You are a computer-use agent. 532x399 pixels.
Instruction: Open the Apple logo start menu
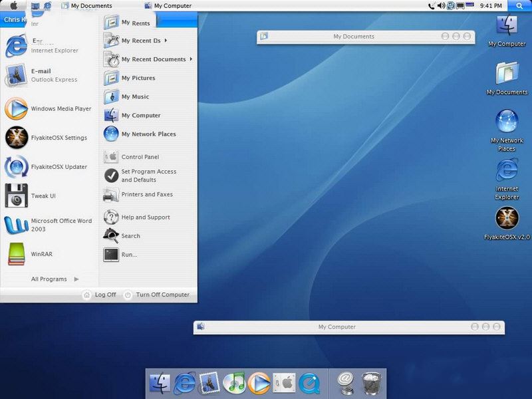[13, 5]
